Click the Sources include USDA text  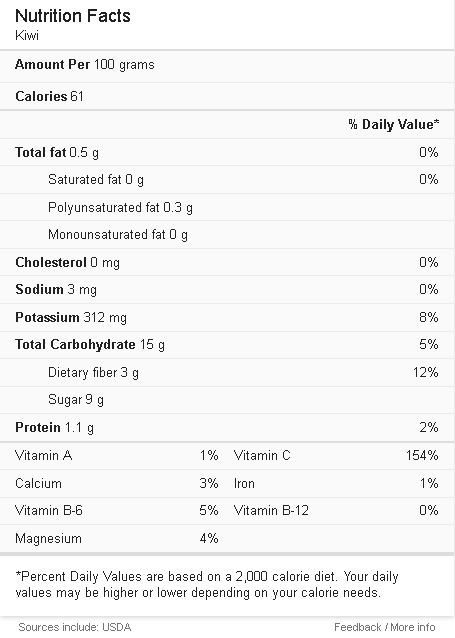74,627
